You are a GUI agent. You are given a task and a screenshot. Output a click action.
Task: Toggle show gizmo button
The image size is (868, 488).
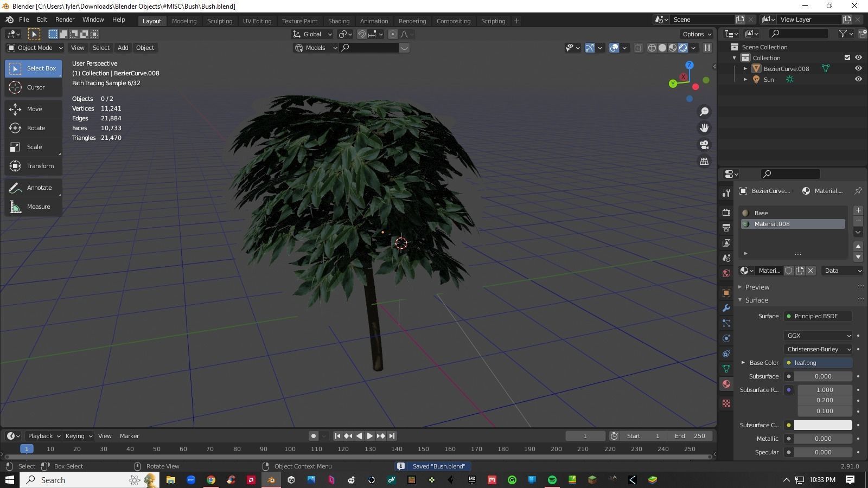[x=590, y=48]
